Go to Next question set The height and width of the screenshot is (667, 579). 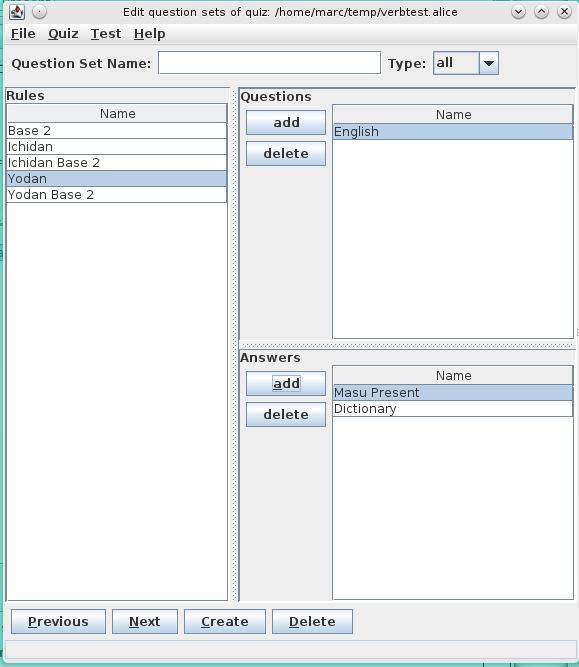[x=145, y=622]
